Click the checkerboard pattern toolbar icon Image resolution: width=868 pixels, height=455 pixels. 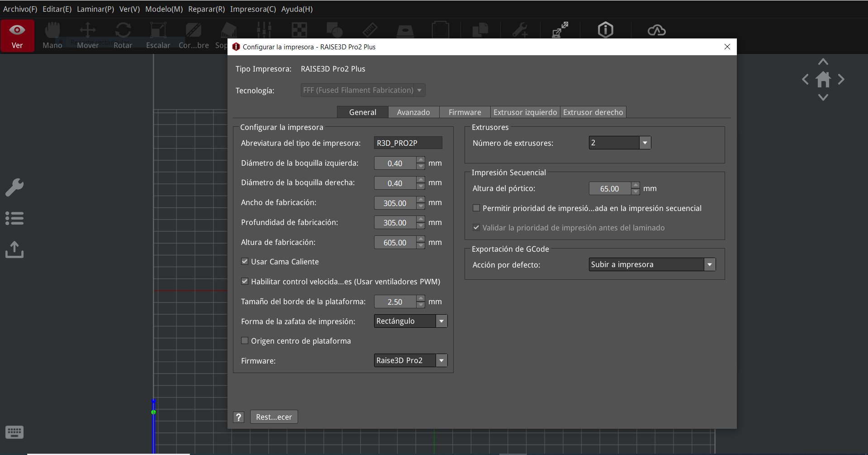(299, 30)
